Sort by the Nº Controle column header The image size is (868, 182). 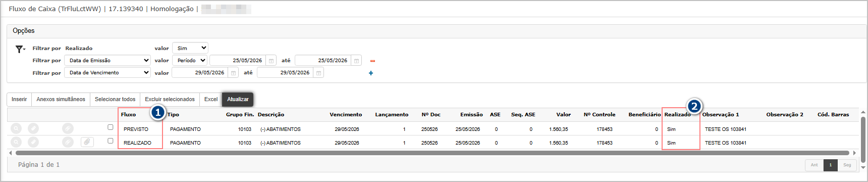click(x=600, y=115)
